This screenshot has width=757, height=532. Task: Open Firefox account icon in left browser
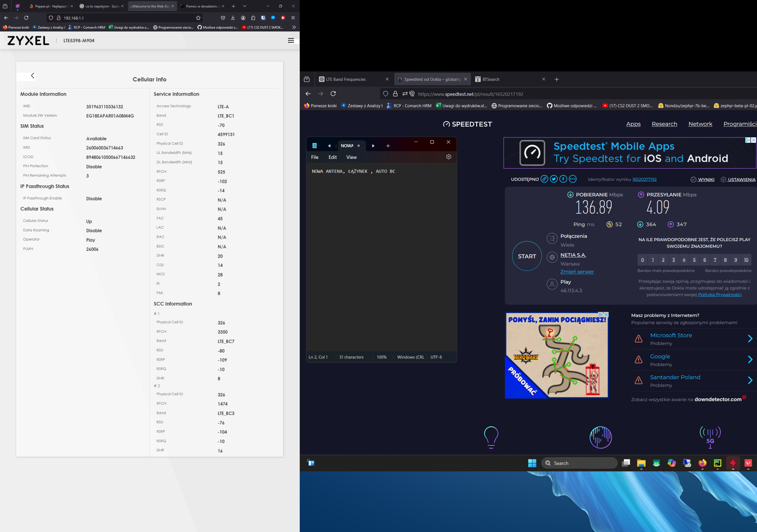pos(243,18)
